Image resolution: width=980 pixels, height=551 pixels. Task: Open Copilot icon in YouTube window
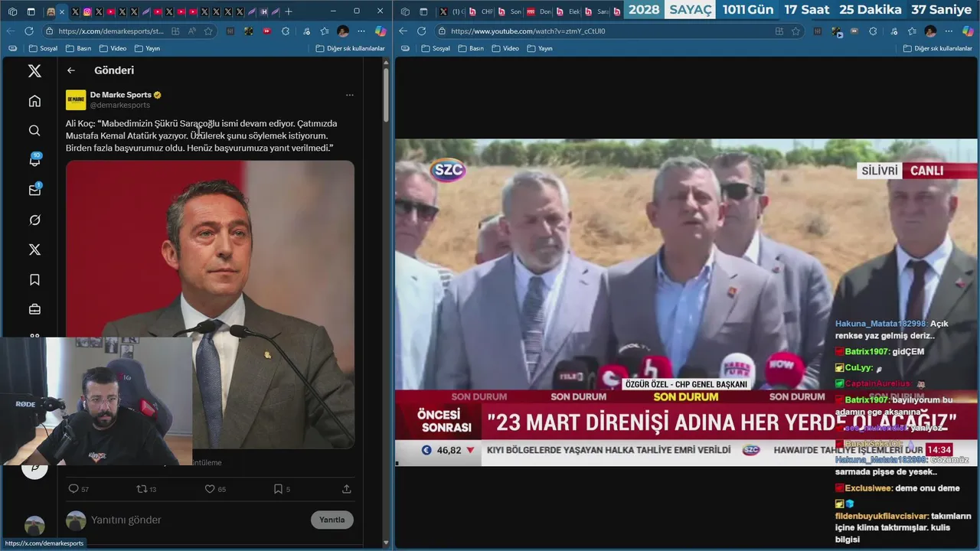click(x=969, y=31)
